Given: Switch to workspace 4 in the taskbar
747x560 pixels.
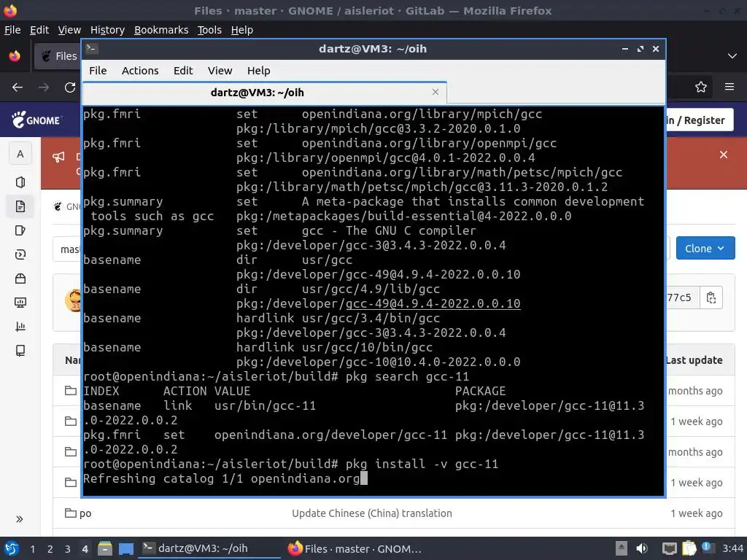Looking at the screenshot, I should click(85, 549).
